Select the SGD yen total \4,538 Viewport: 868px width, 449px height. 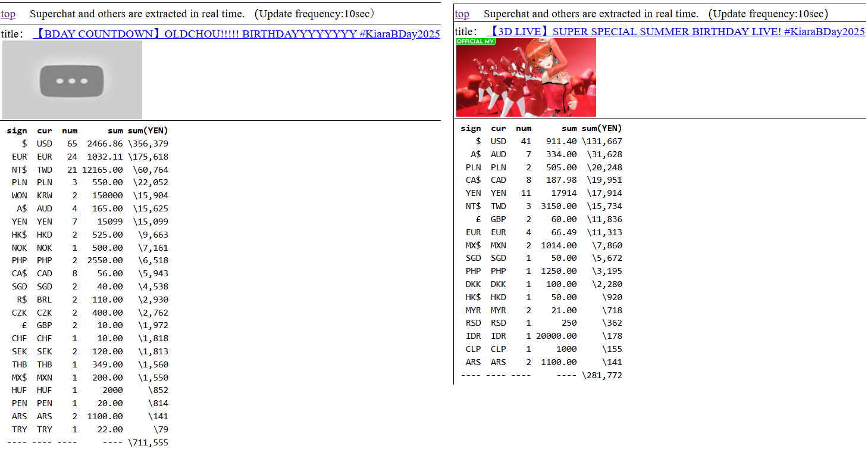(x=153, y=286)
